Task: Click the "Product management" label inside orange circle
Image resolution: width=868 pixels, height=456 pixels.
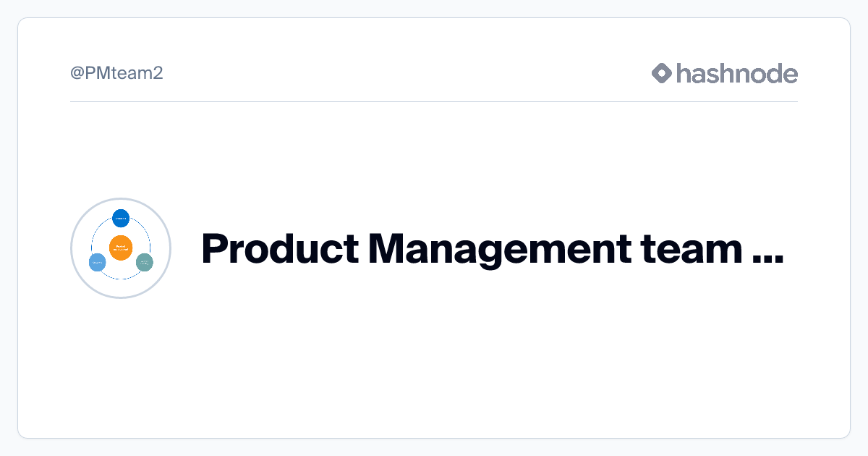Action: pos(121,248)
